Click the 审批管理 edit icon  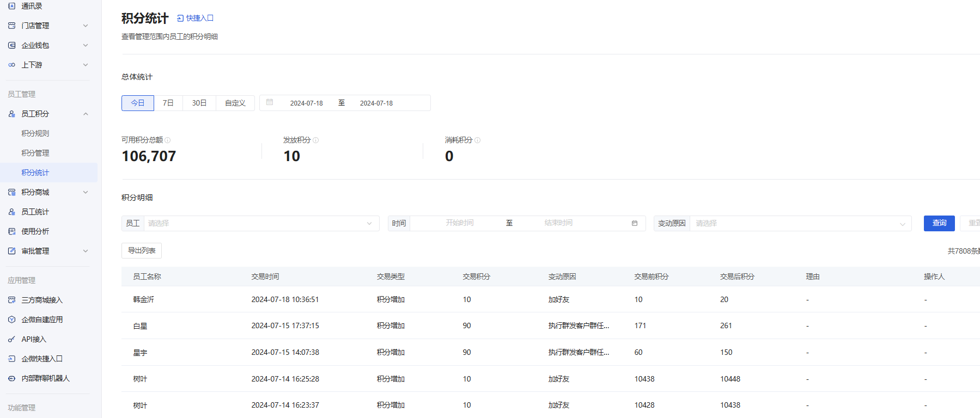[x=11, y=251]
